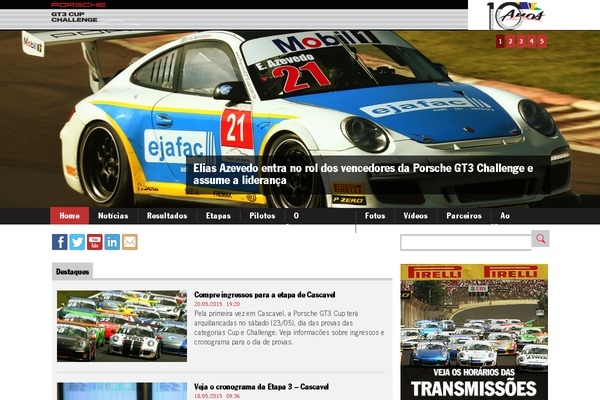Open 'Veja o cronograma da Etapa 3 – Cascavel'
This screenshot has width=600, height=400.
[x=261, y=387]
